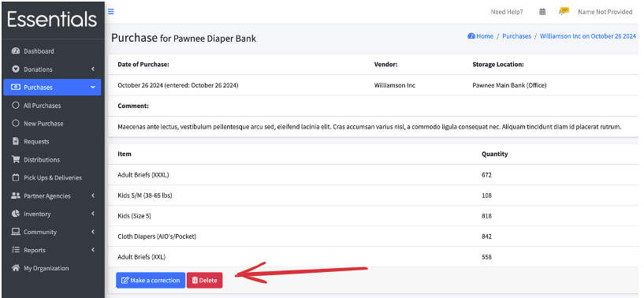644x298 pixels.
Task: Click the Quantity column header
Action: [x=494, y=154]
